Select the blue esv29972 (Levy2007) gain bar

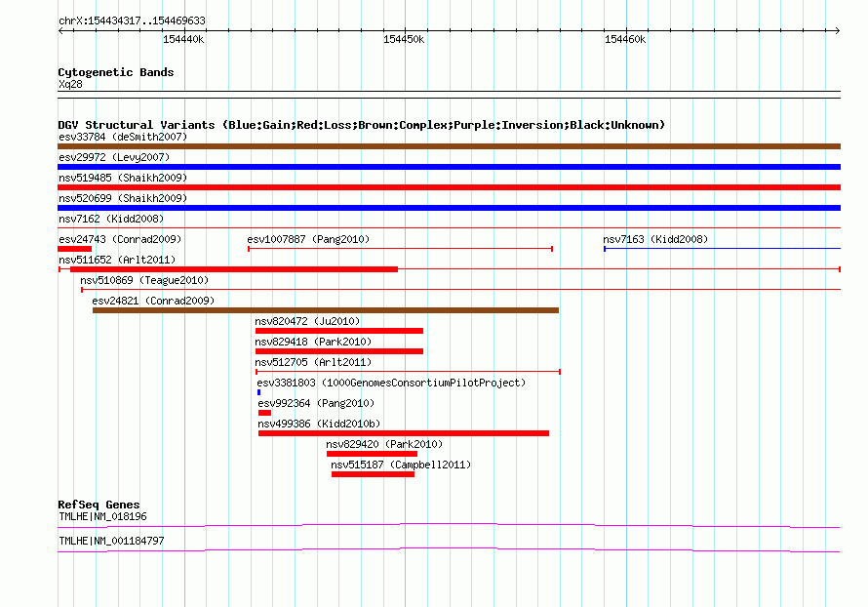click(x=449, y=167)
